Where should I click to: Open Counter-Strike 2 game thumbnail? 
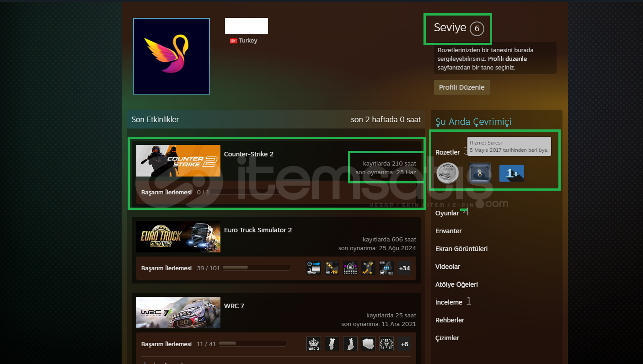tap(178, 161)
